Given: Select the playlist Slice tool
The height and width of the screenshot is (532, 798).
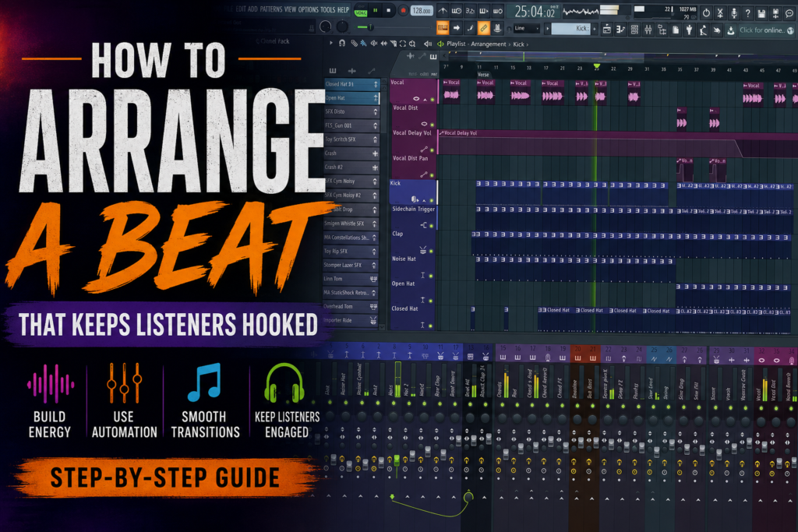Looking at the screenshot, I should [394, 44].
